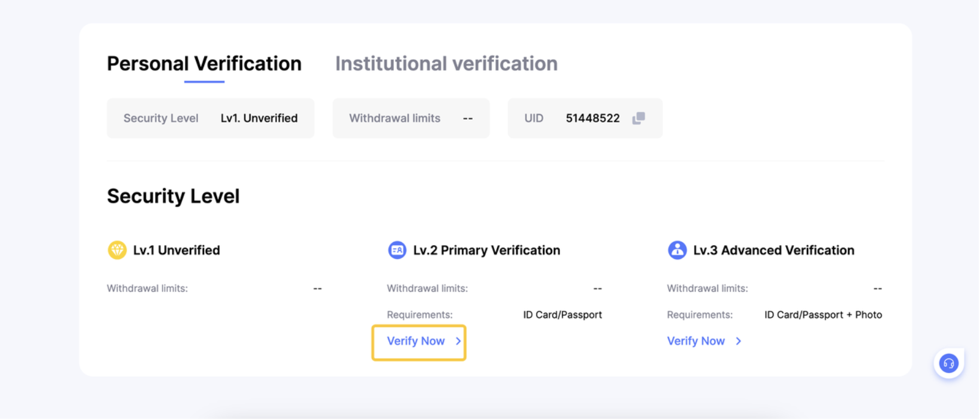The height and width of the screenshot is (420, 980).
Task: Click the UID number 51448522
Action: 593,118
